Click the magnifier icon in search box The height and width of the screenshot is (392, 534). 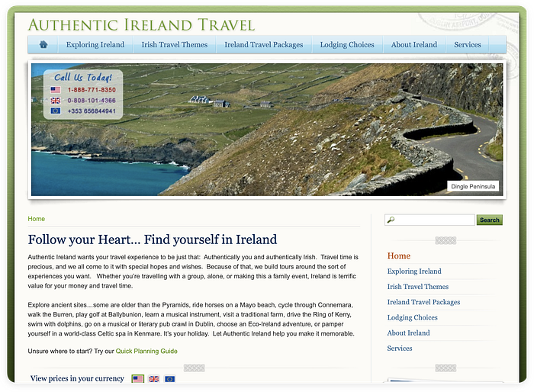391,220
